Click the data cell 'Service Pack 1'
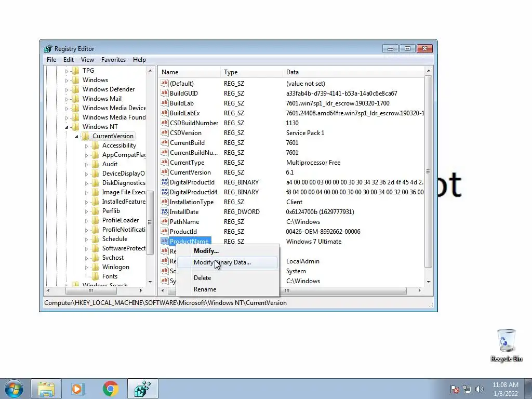This screenshot has height=399, width=532. coord(305,132)
